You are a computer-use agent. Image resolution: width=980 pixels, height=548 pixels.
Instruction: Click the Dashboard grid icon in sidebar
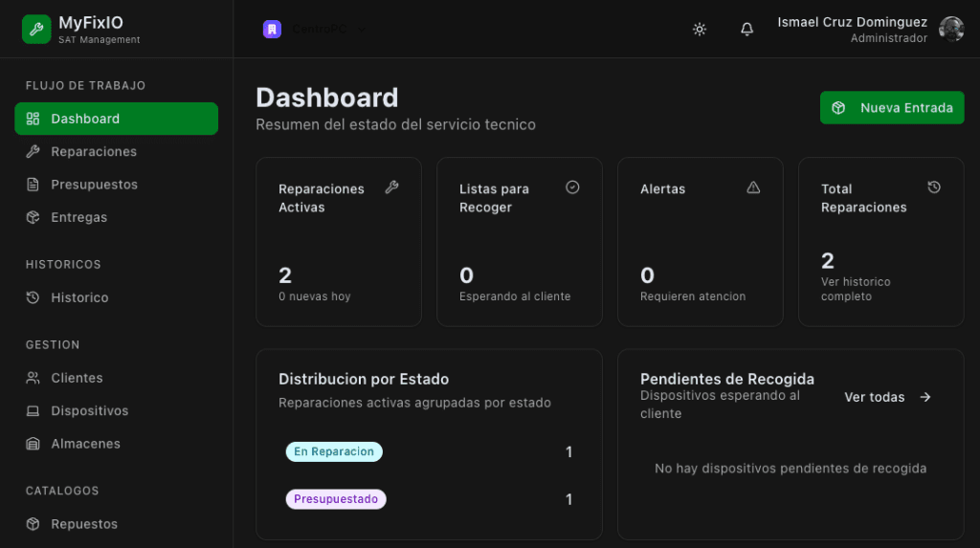click(33, 119)
